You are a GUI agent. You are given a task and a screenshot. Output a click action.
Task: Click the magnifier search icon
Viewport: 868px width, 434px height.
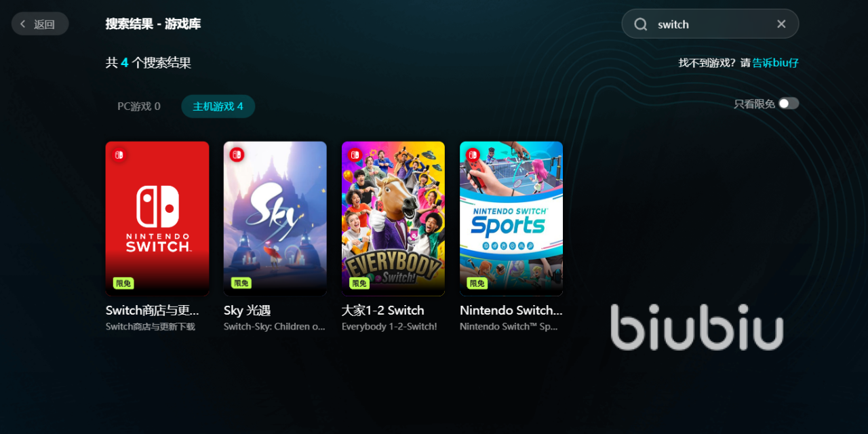[641, 24]
